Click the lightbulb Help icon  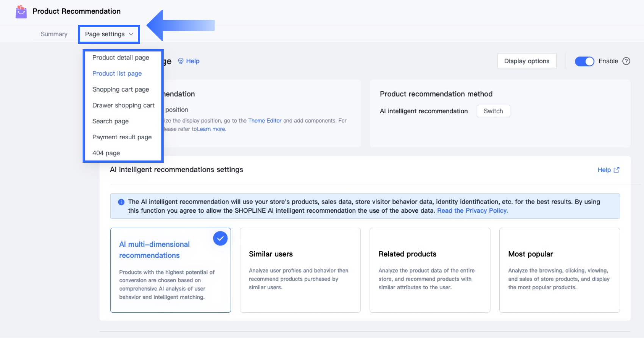pyautogui.click(x=181, y=61)
